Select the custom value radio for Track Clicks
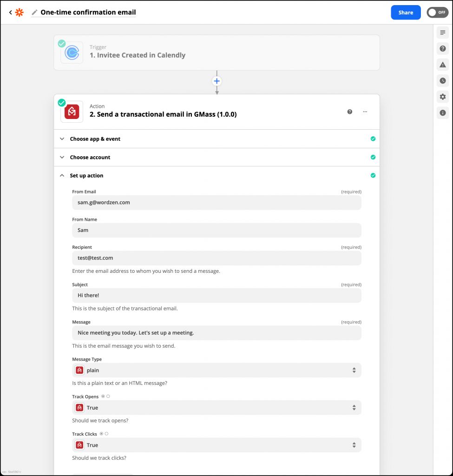 point(105,434)
